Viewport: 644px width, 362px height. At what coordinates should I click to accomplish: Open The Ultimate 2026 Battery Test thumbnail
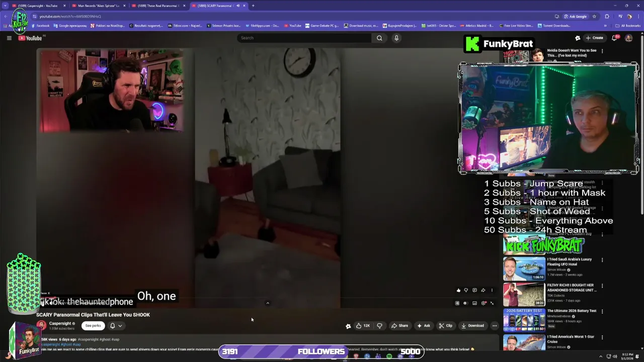tap(524, 320)
